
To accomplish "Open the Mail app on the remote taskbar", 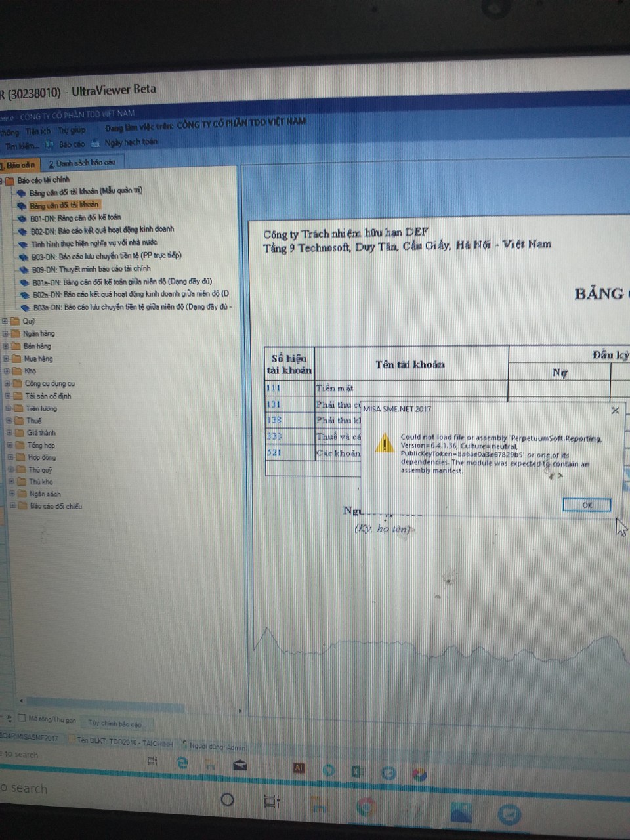I will pyautogui.click(x=240, y=765).
